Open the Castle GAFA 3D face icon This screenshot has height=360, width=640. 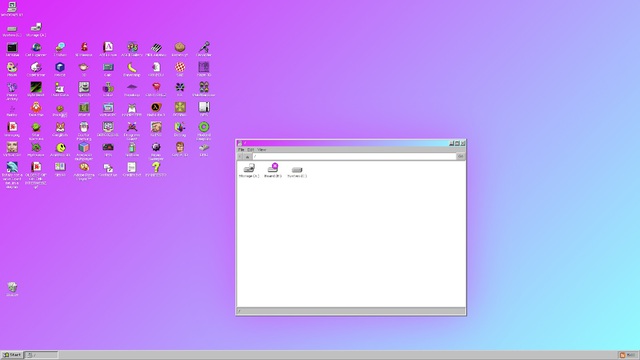[180, 149]
